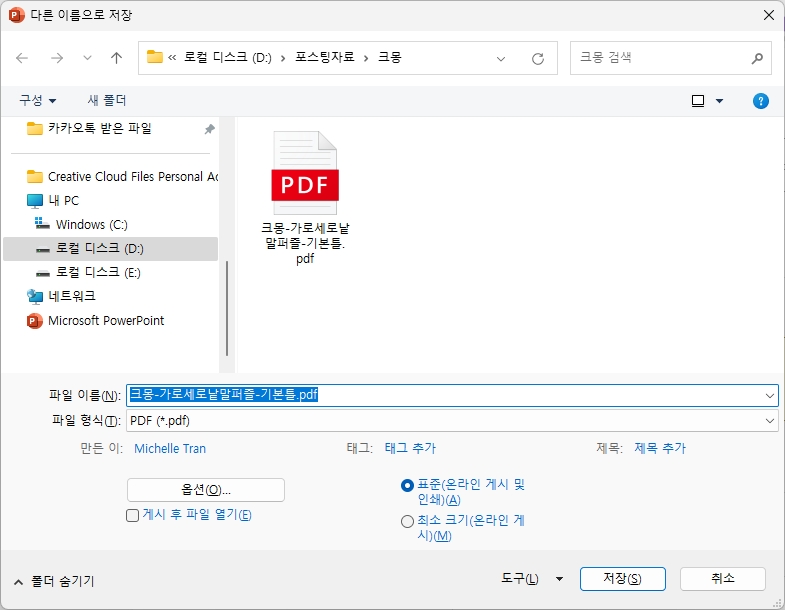Open the 파일 형식 PDF combo box
Screen dimensions: 785x610
(452, 421)
